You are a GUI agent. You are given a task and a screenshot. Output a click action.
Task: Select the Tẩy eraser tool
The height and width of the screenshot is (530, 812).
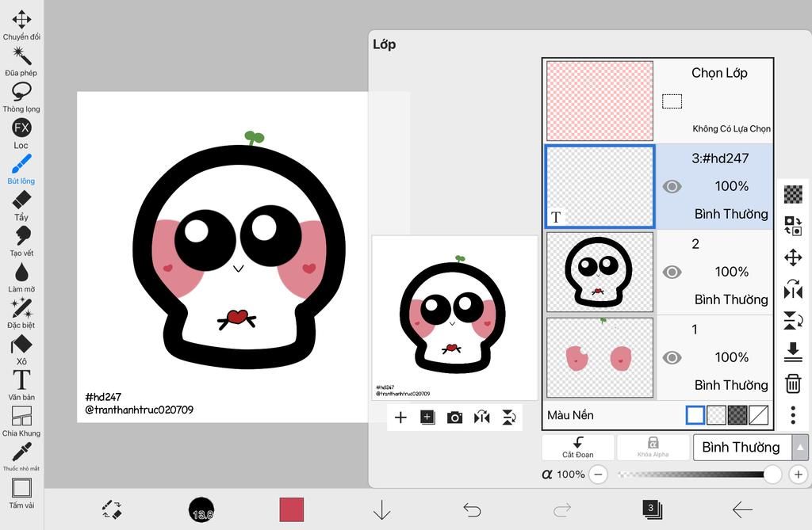coord(21,205)
